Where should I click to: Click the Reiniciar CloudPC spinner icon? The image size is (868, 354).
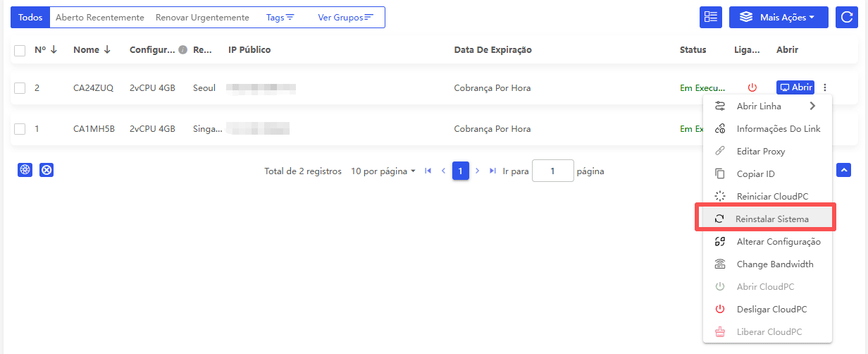[720, 197]
